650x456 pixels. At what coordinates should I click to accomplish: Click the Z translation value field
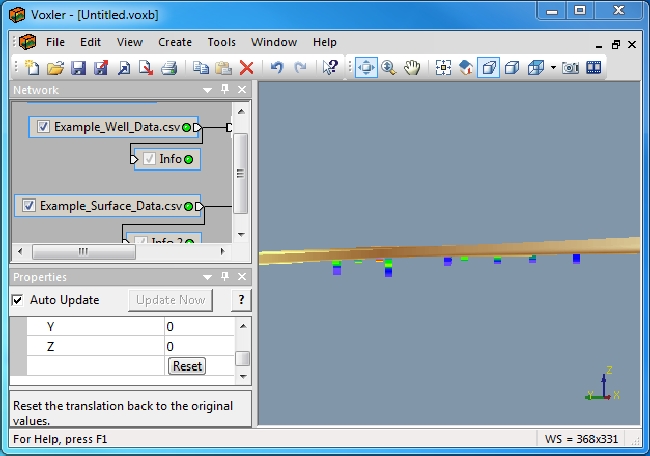(199, 346)
